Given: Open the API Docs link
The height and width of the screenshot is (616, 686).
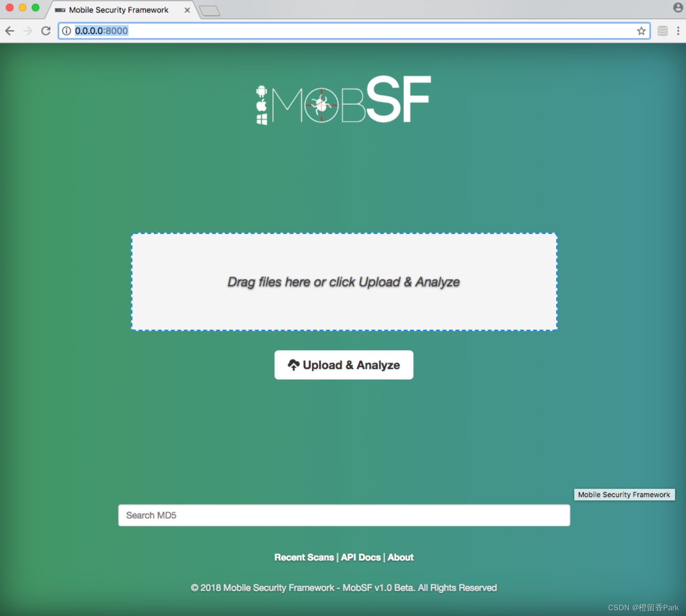Looking at the screenshot, I should (361, 557).
